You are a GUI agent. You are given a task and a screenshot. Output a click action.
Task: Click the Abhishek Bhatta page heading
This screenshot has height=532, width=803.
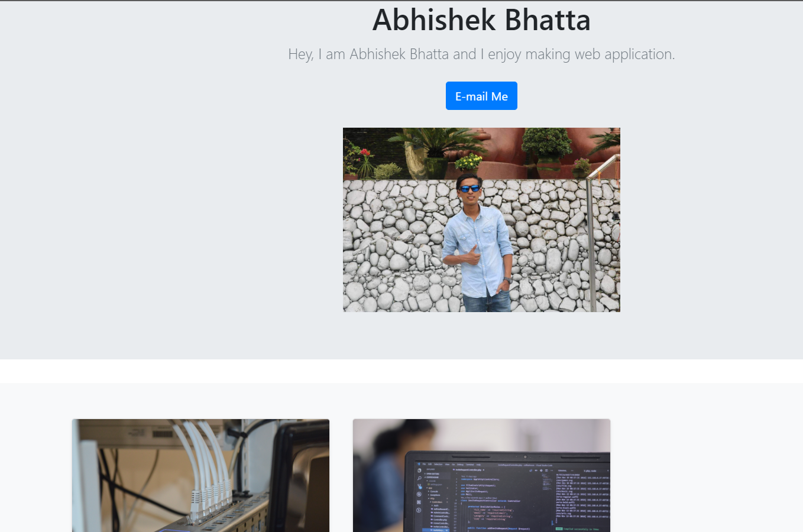tap(481, 20)
